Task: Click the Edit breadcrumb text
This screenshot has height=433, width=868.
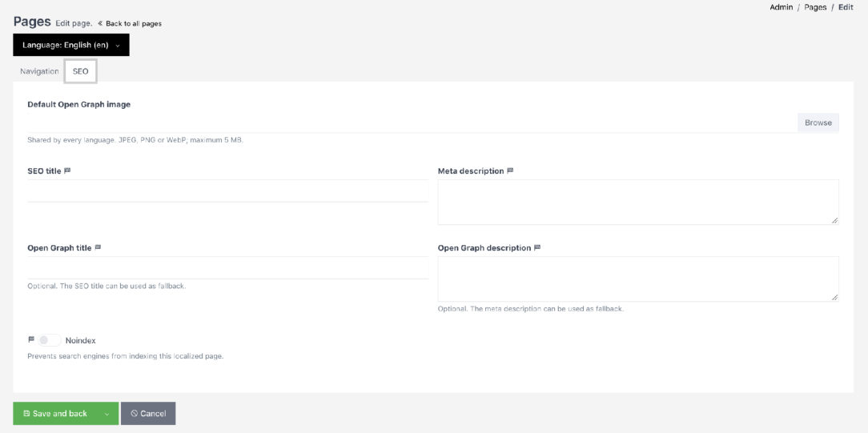Action: [846, 7]
